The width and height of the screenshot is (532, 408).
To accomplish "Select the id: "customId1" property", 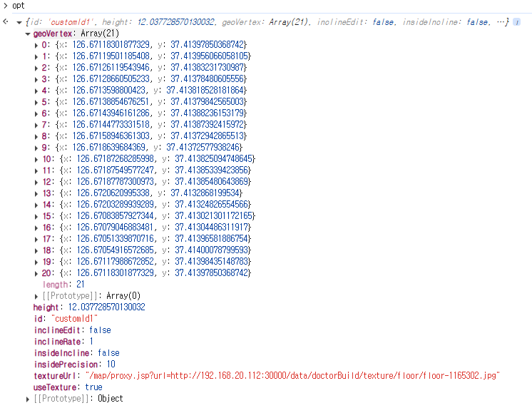I will pos(66,319).
